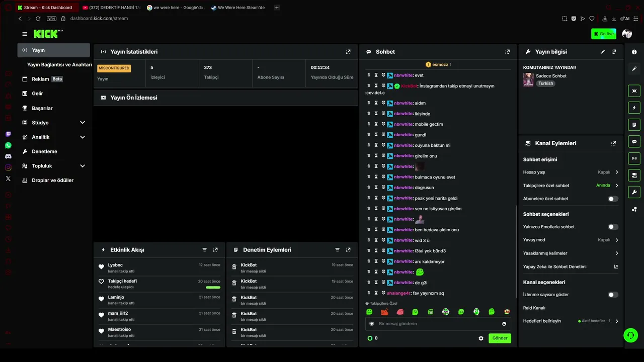This screenshot has width=644, height=362.
Task: Open the green support headset button
Action: click(x=630, y=335)
